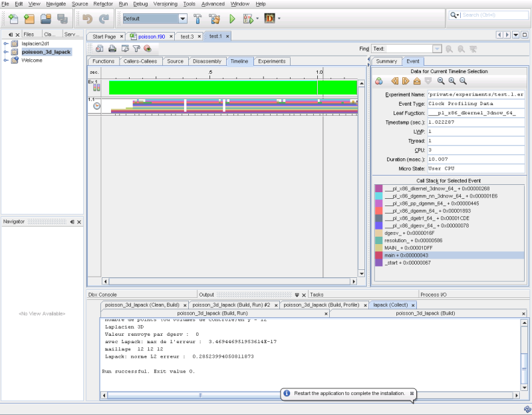
Task: Expand the laplacien2d1 project node
Action: (6, 44)
